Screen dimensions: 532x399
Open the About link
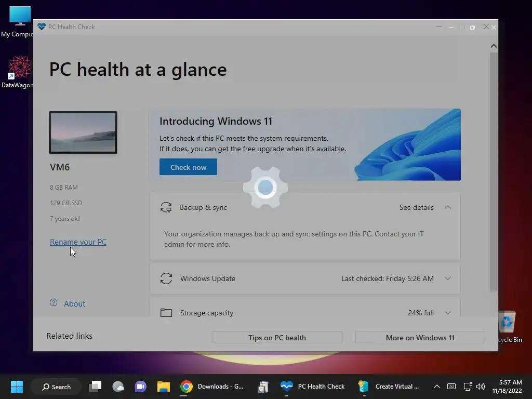pyautogui.click(x=74, y=303)
